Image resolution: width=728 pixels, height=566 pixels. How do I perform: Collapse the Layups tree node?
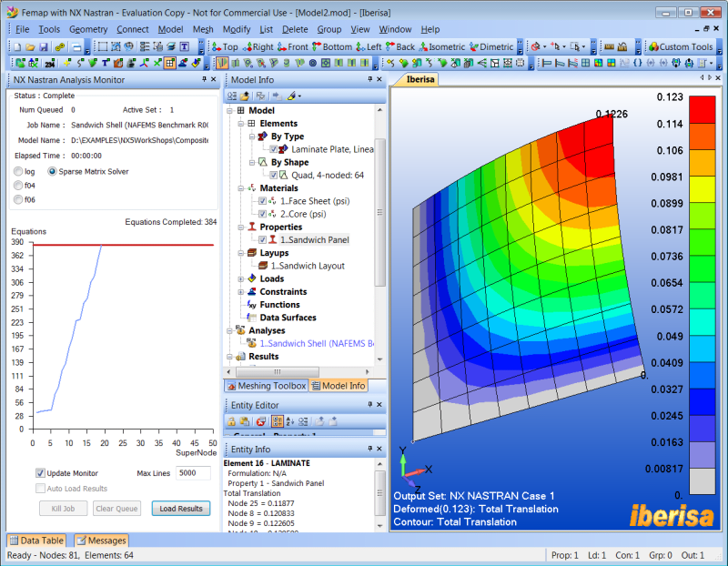pos(240,253)
